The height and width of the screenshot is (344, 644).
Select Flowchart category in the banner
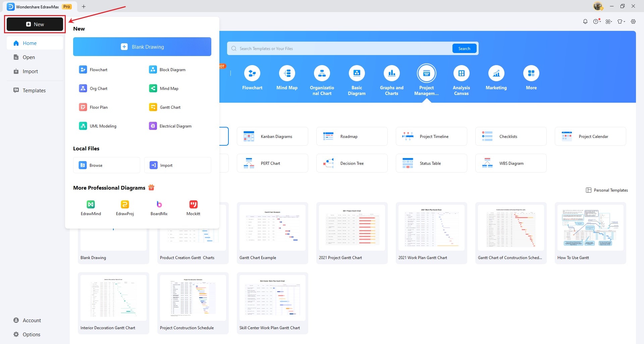[x=252, y=78]
